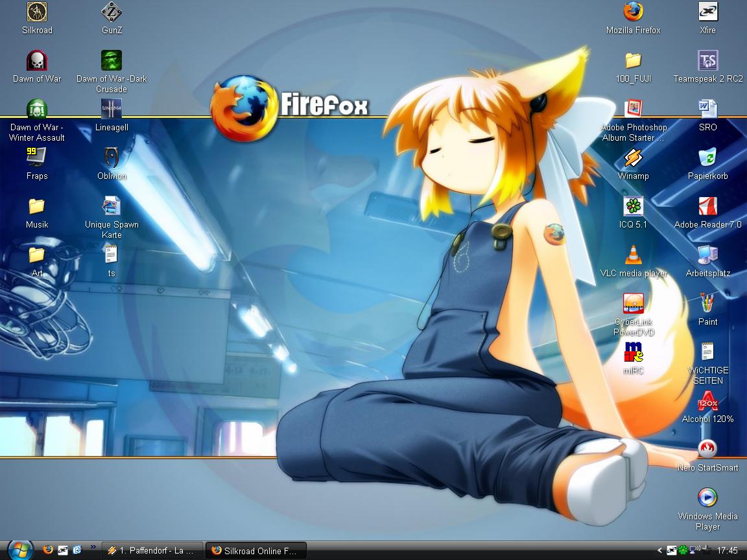Click the Start button orb
This screenshot has height=560, width=747.
(20, 550)
